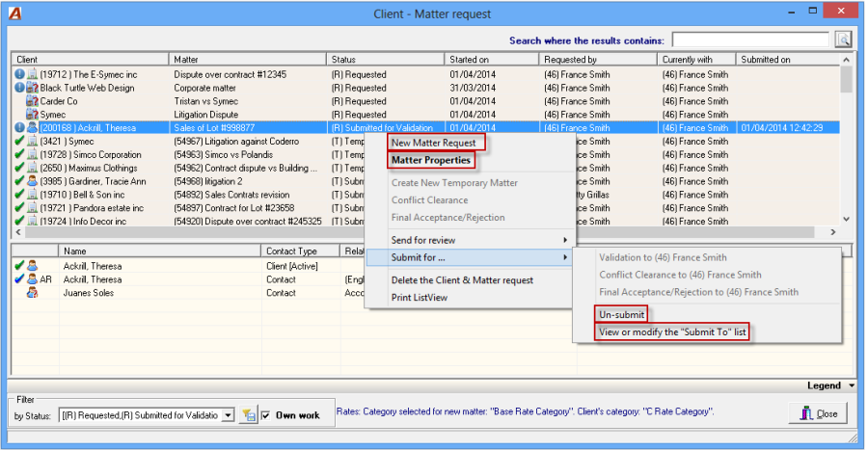The image size is (868, 450).
Task: Click the search magnifier icon
Action: (x=843, y=40)
